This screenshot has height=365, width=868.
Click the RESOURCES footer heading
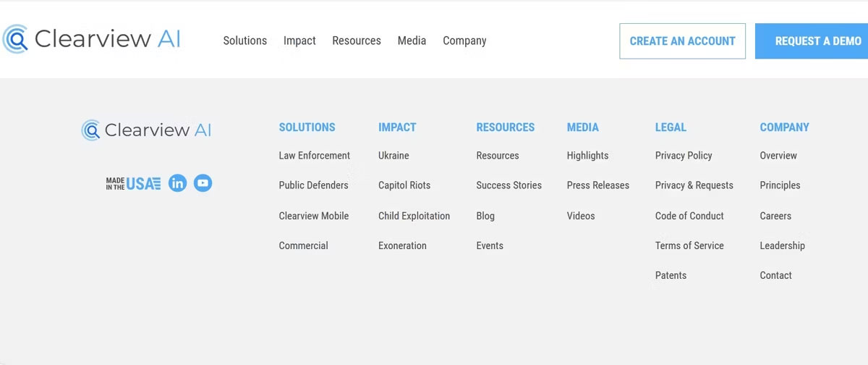(x=506, y=127)
